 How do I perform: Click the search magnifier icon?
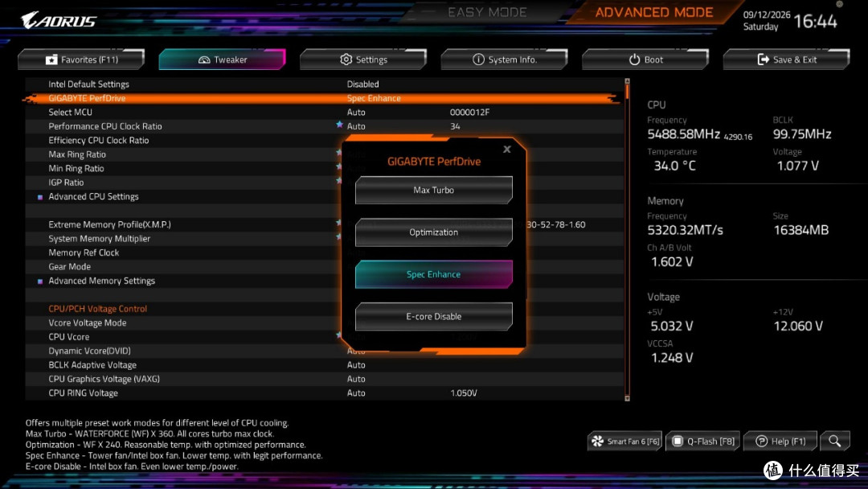coord(835,441)
